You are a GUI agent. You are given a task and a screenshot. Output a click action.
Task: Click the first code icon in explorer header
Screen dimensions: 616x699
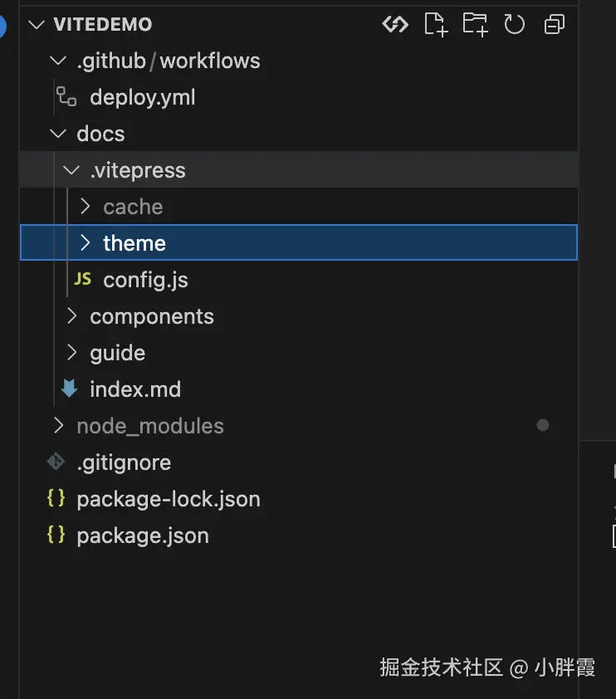point(395,24)
